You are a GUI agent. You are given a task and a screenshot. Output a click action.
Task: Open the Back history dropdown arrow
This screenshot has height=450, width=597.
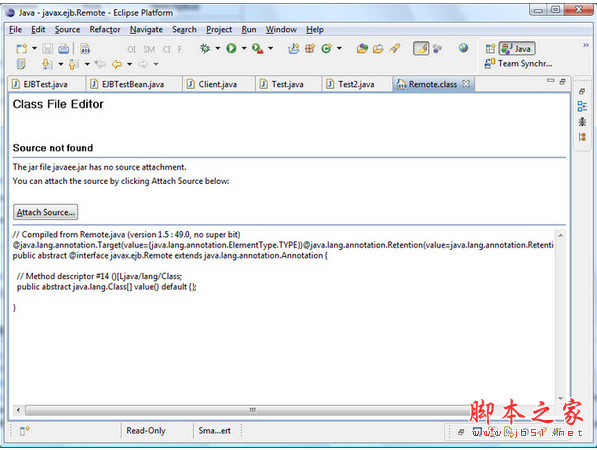pyautogui.click(x=129, y=64)
